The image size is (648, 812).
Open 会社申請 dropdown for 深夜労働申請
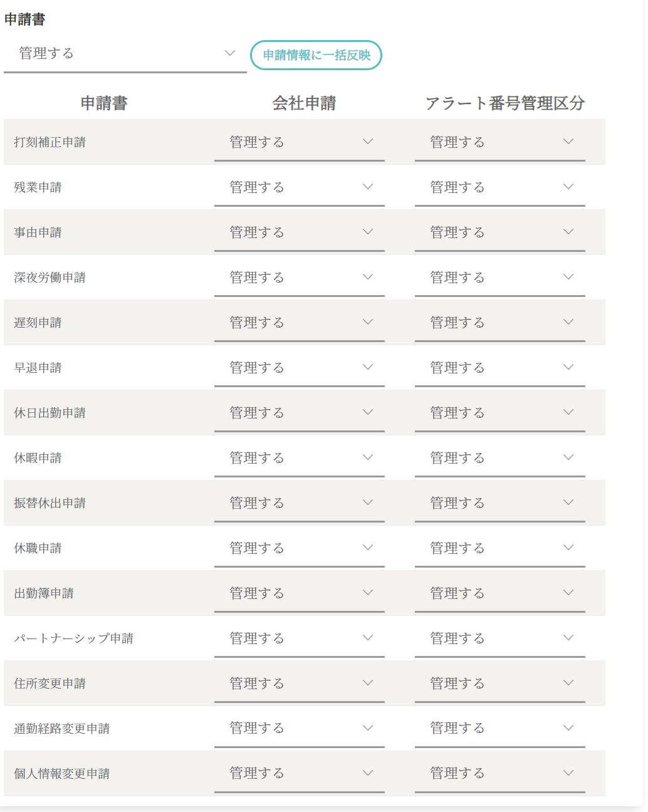300,278
